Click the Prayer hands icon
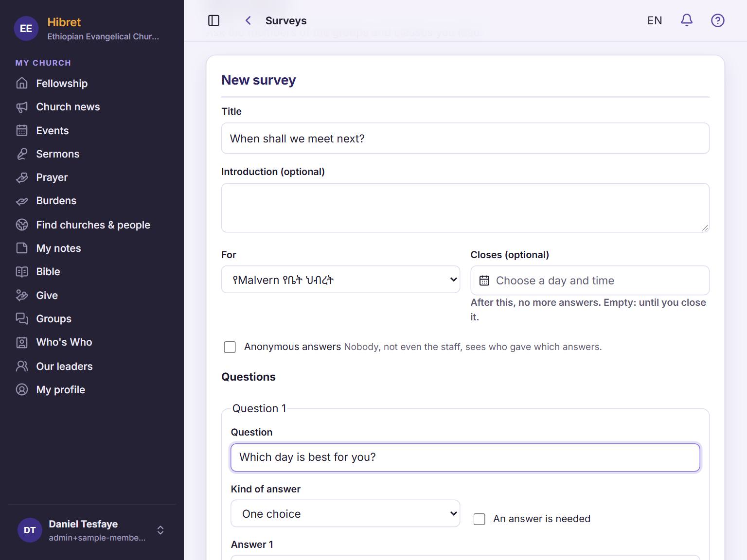The width and height of the screenshot is (747, 560). (x=22, y=177)
